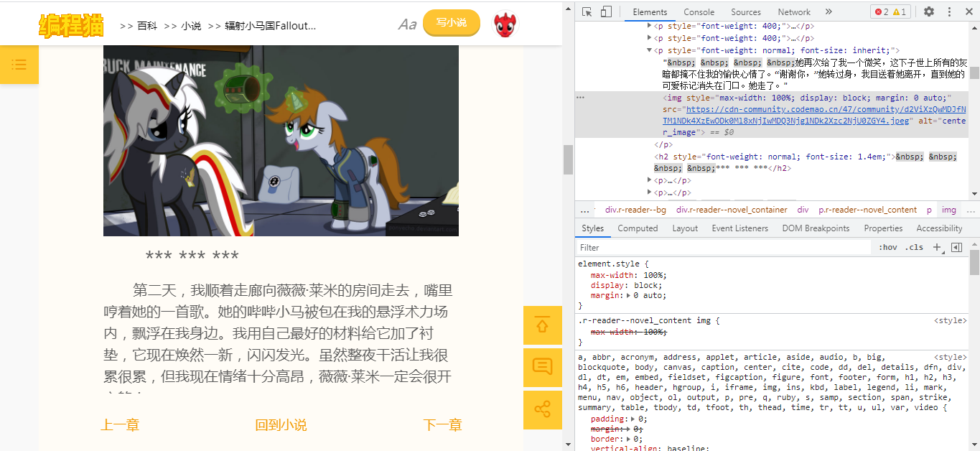980x451 pixels.
Task: Click the 写小说 button
Action: click(452, 23)
